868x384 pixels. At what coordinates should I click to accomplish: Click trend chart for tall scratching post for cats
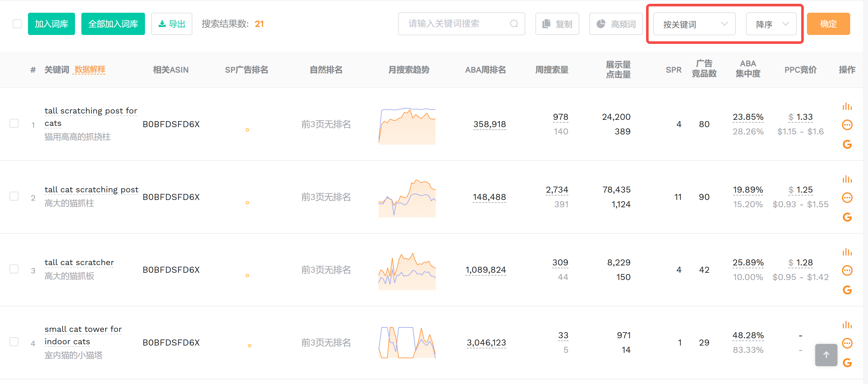tap(407, 126)
